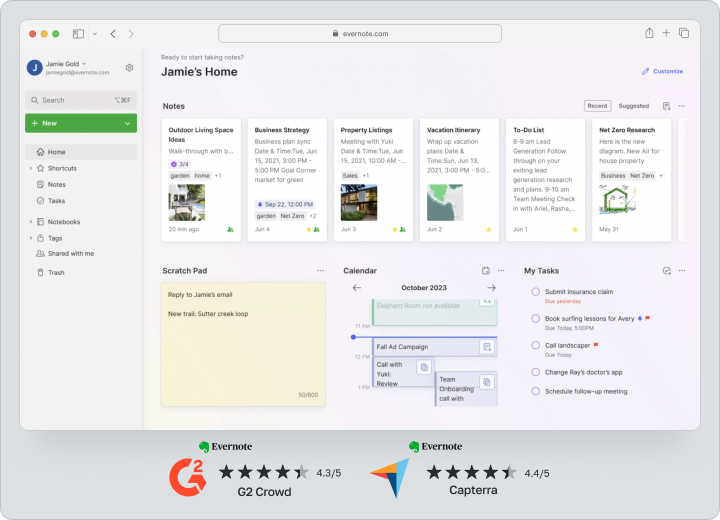This screenshot has width=720, height=520.
Task: Open My Tasks more options menu
Action: click(x=682, y=271)
